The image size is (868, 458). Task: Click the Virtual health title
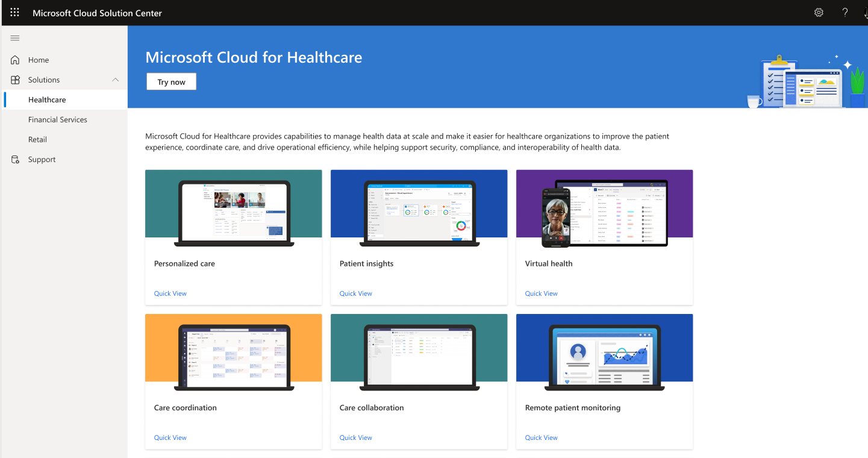point(549,263)
